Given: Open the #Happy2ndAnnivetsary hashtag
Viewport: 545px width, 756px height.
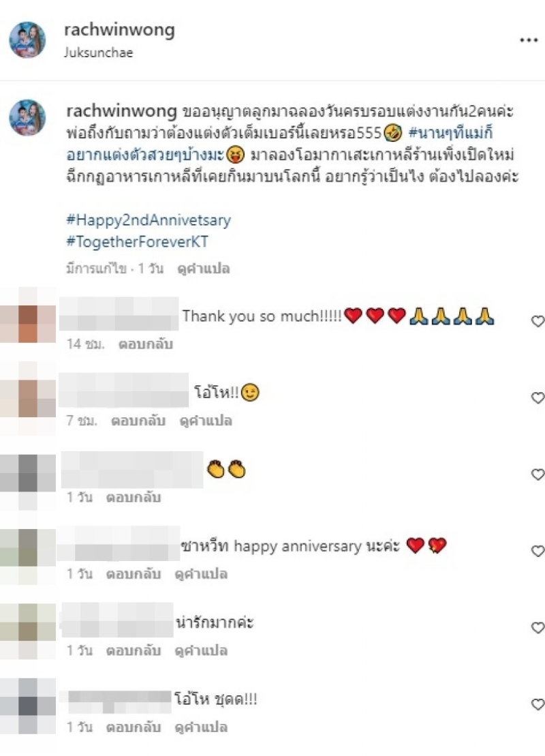Looking at the screenshot, I should 149,220.
